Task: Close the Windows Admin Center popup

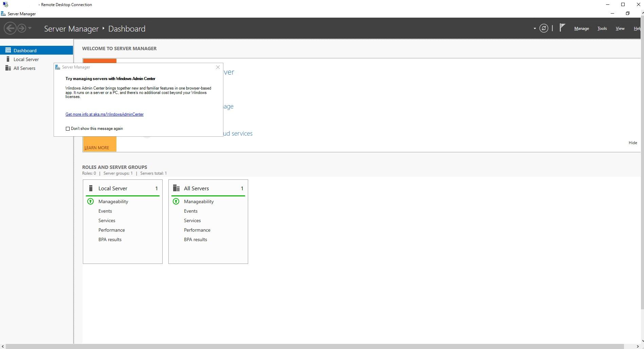Action: 218,67
